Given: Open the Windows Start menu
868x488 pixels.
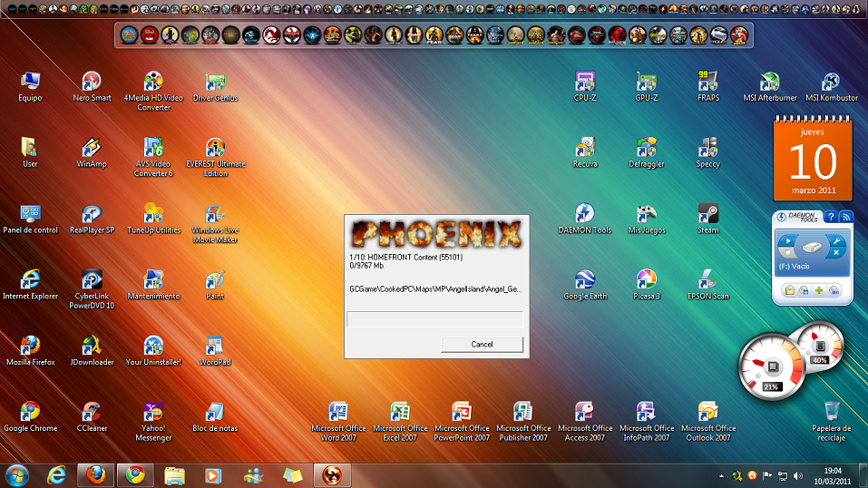Looking at the screenshot, I should (x=16, y=476).
